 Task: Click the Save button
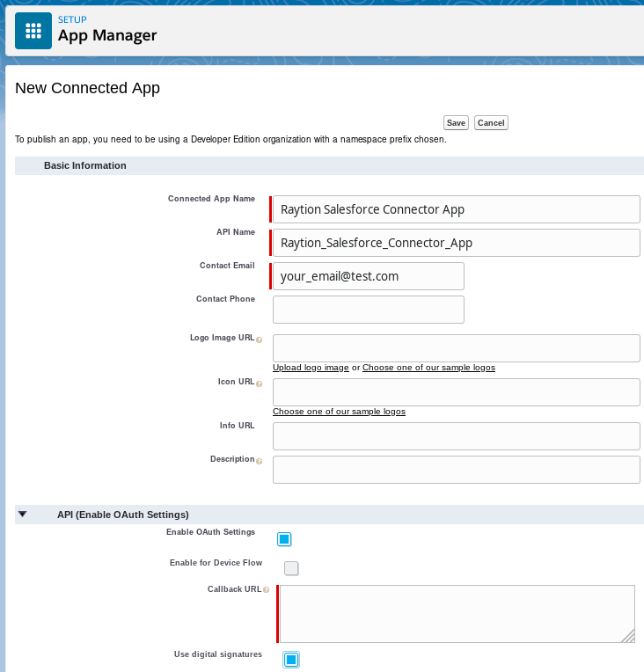point(456,123)
